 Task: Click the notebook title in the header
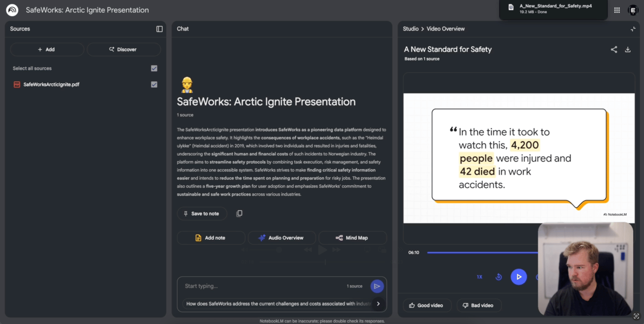click(x=87, y=10)
